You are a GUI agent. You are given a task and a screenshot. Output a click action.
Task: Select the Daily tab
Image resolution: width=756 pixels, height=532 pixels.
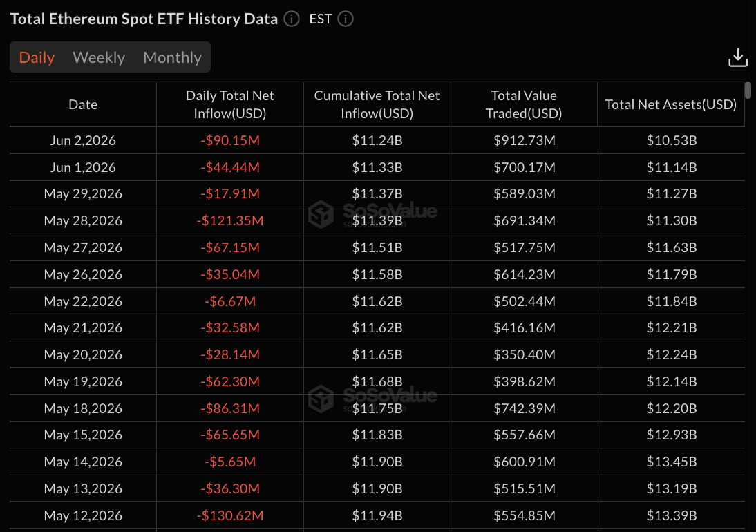click(x=37, y=57)
